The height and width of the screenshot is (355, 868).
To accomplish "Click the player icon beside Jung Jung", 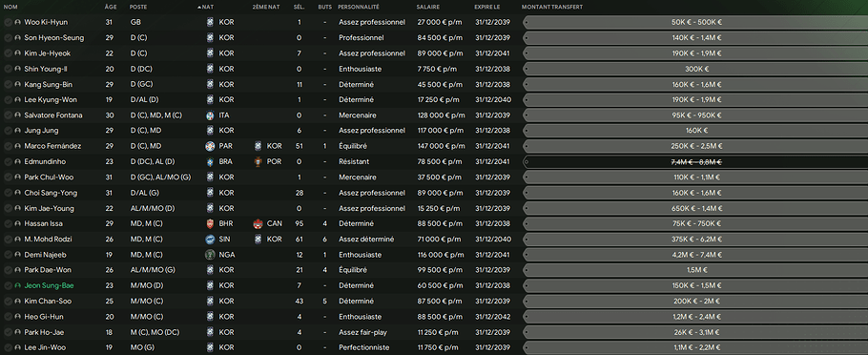I will [17, 131].
